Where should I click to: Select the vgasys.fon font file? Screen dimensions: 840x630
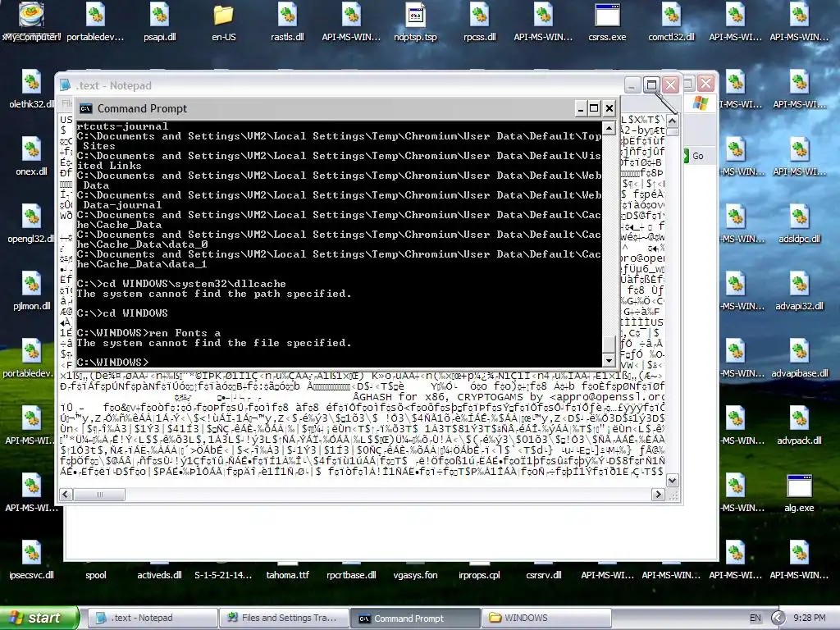[415, 575]
